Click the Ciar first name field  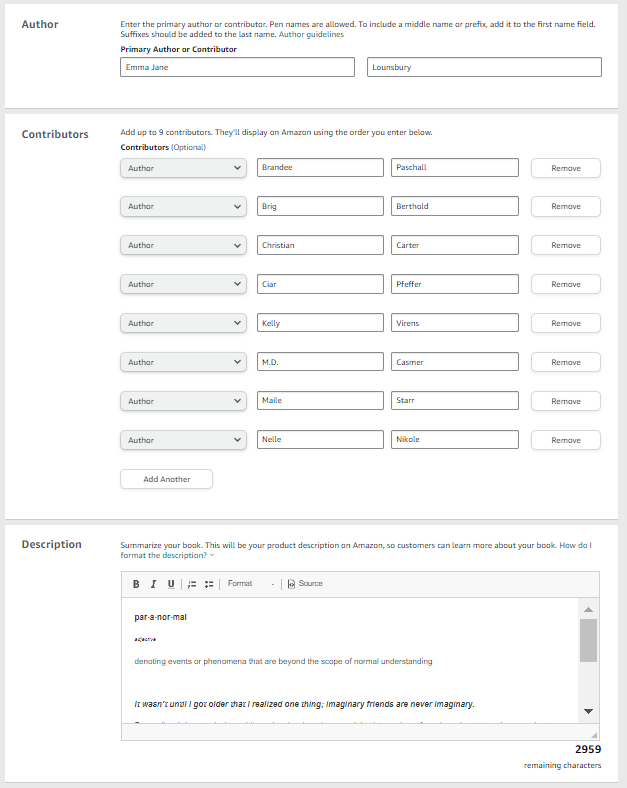pos(320,284)
